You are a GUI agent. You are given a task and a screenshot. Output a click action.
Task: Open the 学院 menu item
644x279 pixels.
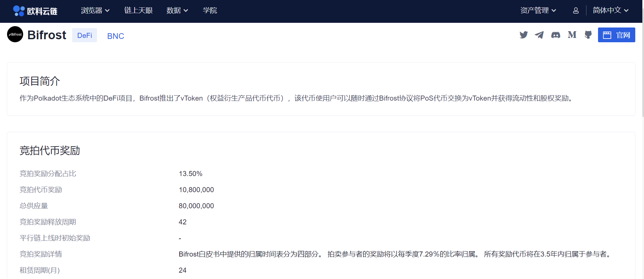pos(210,11)
